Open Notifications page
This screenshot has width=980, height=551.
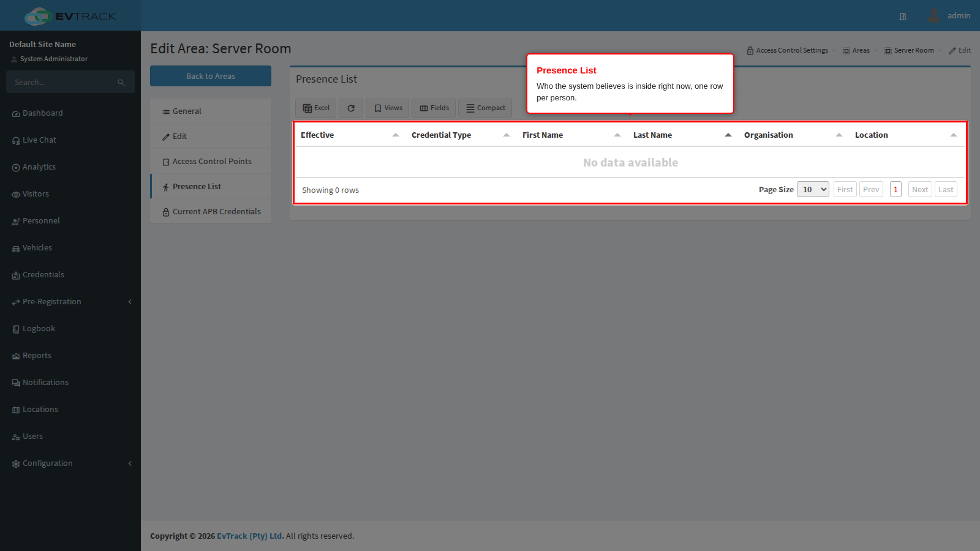pos(70,383)
